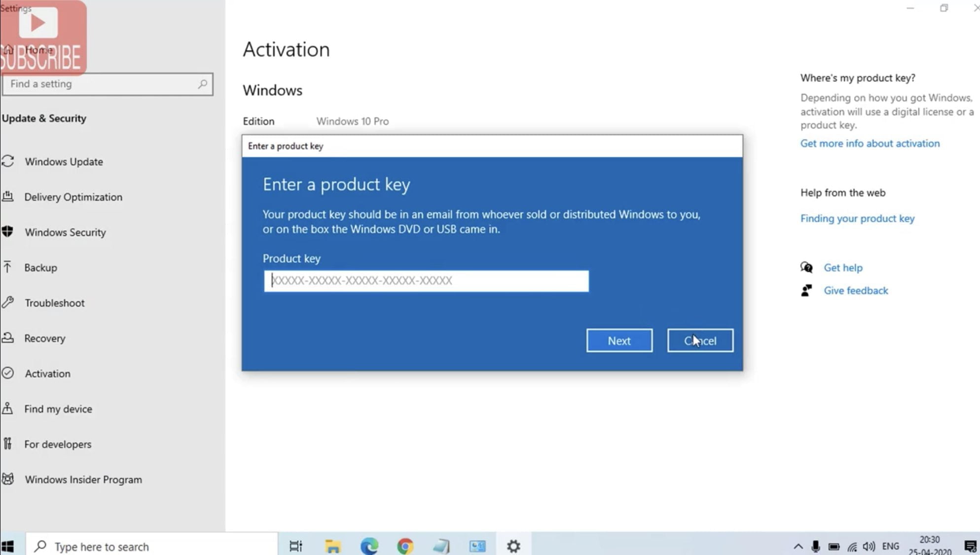Click Cancel to dismiss product key dialog
980x555 pixels.
700,340
